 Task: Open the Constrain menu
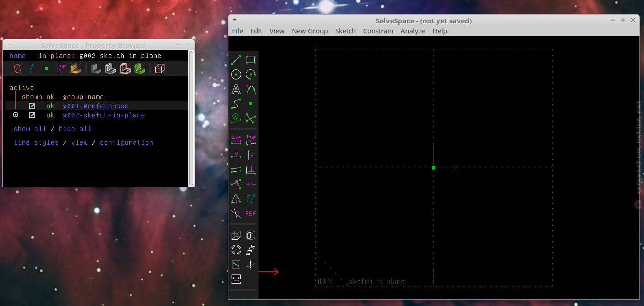click(378, 31)
